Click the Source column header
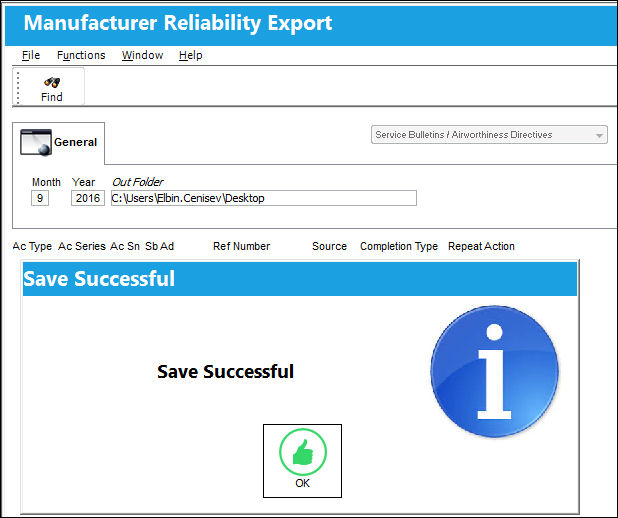This screenshot has height=518, width=618. click(329, 246)
